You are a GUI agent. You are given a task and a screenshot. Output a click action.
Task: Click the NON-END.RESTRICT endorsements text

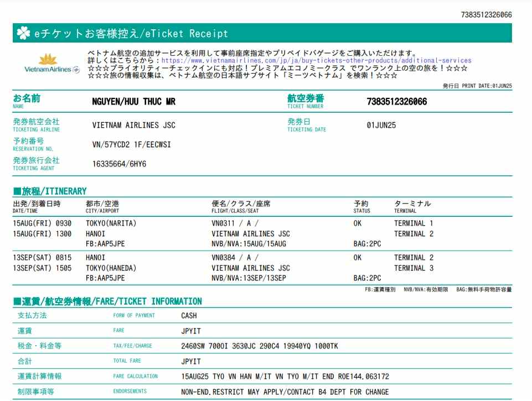pyautogui.click(x=285, y=392)
